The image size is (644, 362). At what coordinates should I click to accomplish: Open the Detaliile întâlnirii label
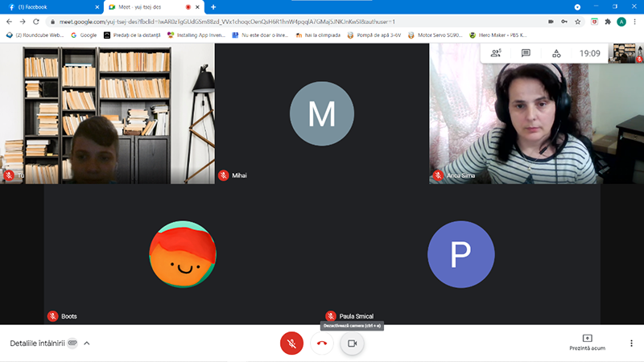(37, 343)
